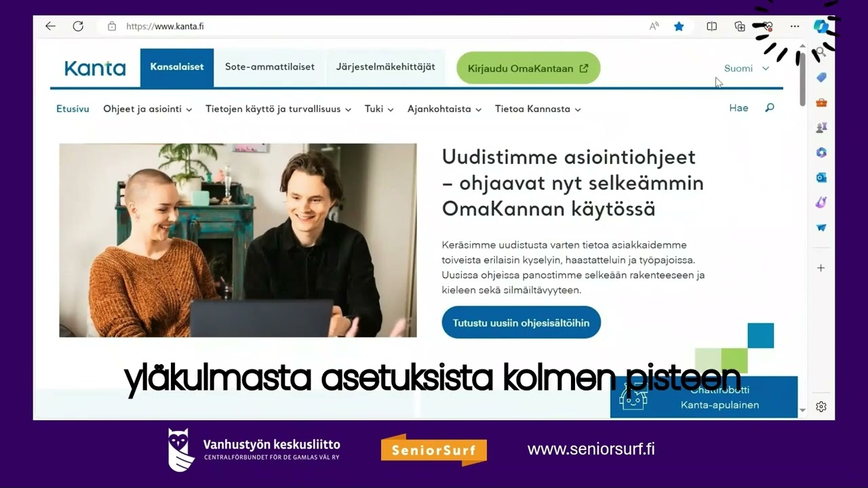This screenshot has height=488, width=868.
Task: Open the three-dot browser settings menu
Action: [795, 26]
